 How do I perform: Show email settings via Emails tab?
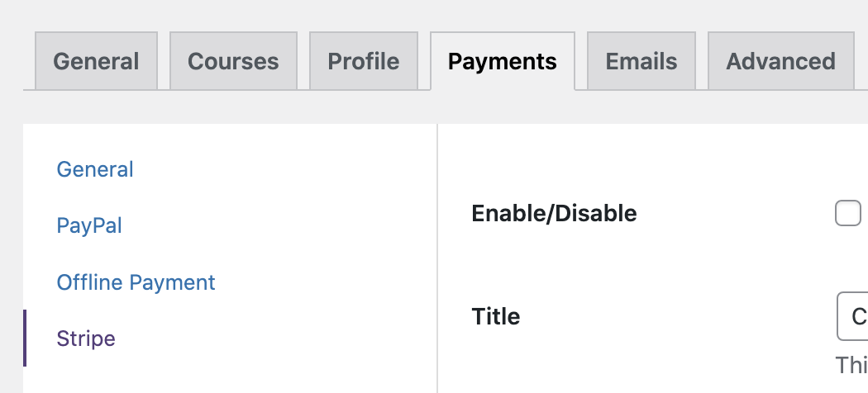point(641,61)
